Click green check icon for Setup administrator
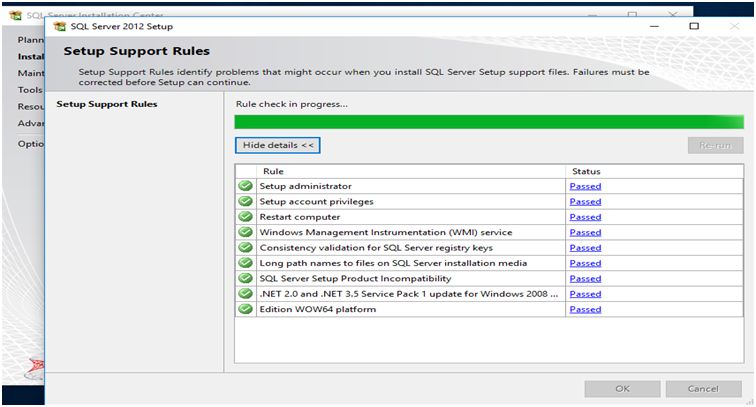 pyautogui.click(x=245, y=186)
